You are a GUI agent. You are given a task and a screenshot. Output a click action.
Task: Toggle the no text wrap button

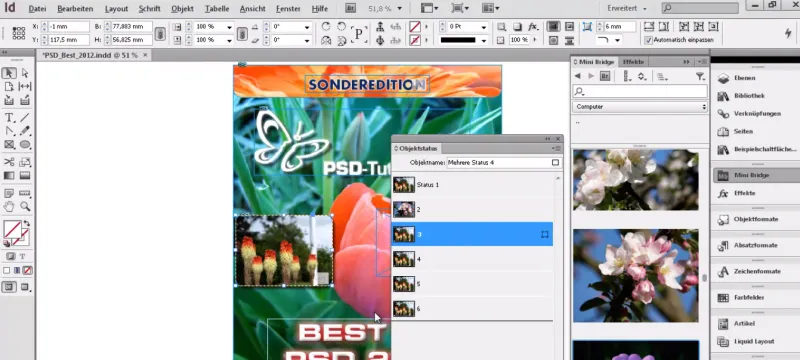(554, 27)
